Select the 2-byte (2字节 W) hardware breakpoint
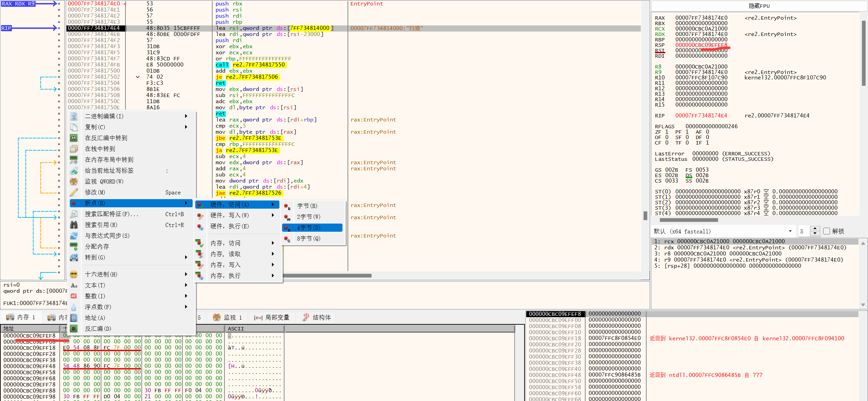Screen dimensions: 868x401 coord(312,217)
